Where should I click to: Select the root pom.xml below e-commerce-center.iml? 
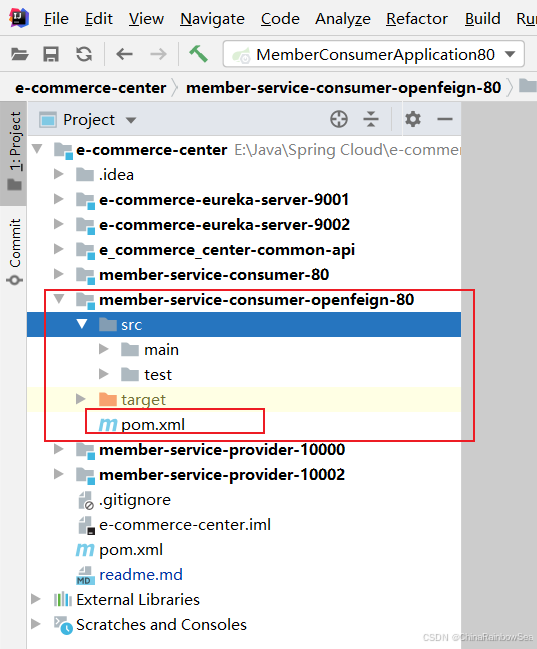click(131, 550)
